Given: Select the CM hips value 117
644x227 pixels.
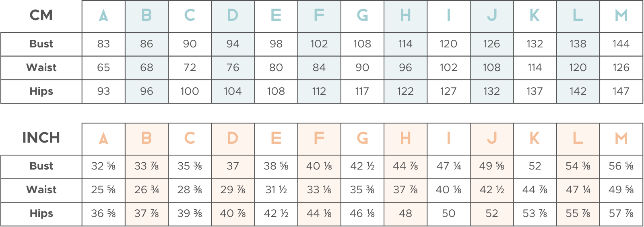Looking at the screenshot, I should (362, 91).
